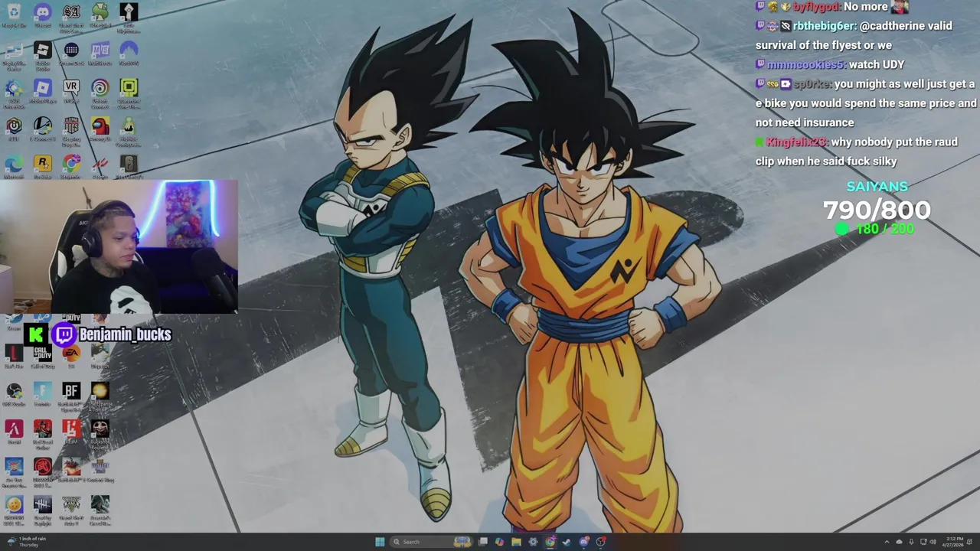Image resolution: width=980 pixels, height=551 pixels.
Task: Launch the EA app from the desktop
Action: point(71,356)
